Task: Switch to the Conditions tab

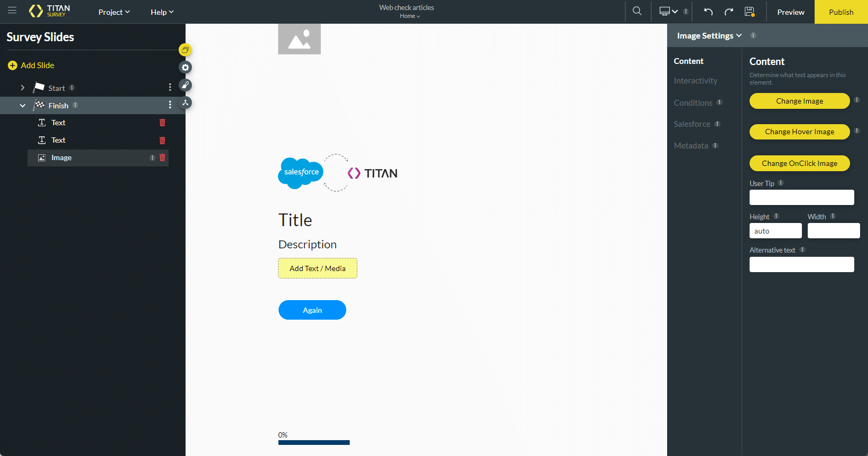Action: [693, 103]
